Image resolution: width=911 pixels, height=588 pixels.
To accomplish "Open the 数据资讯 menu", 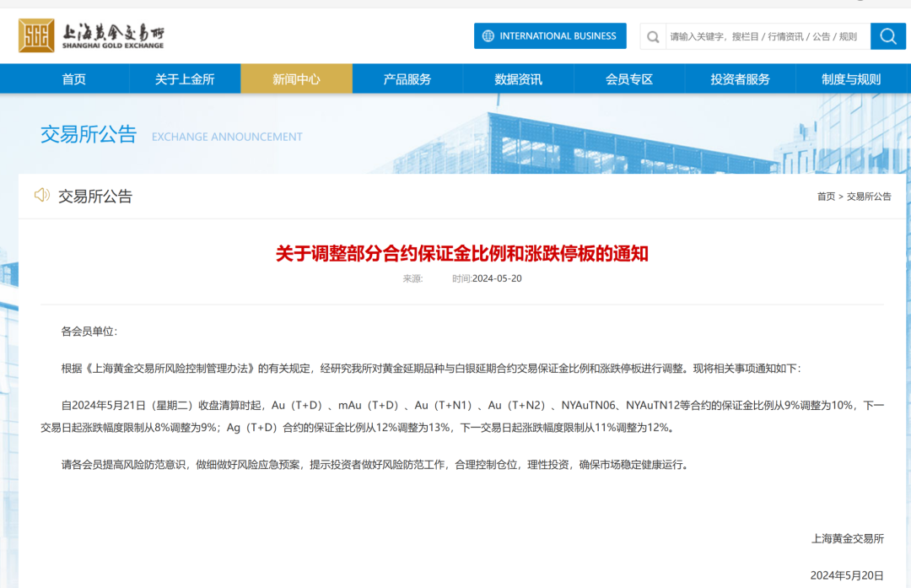I will [518, 79].
